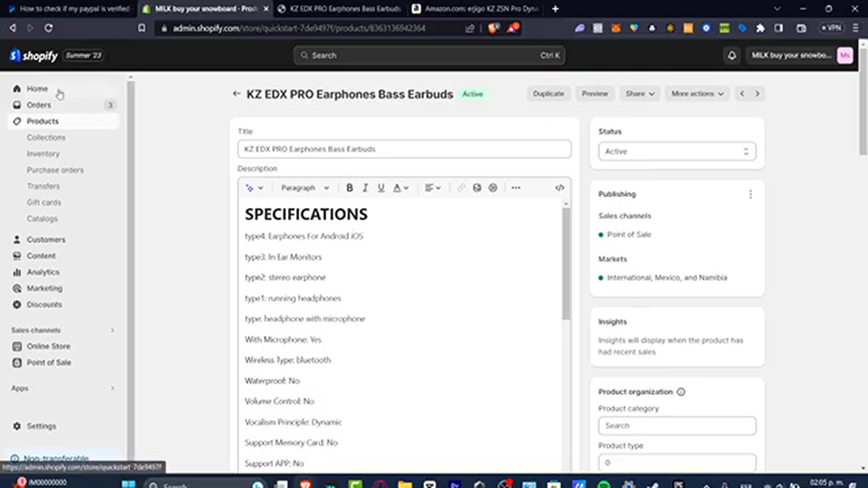Toggle bold formatting in description editor
Viewport: 868px width, 488px height.
(x=349, y=188)
